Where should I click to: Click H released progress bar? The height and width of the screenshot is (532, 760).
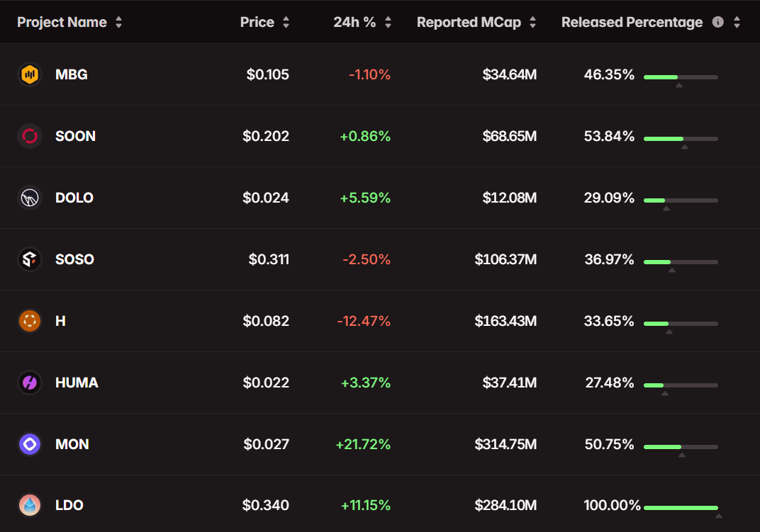point(681,323)
